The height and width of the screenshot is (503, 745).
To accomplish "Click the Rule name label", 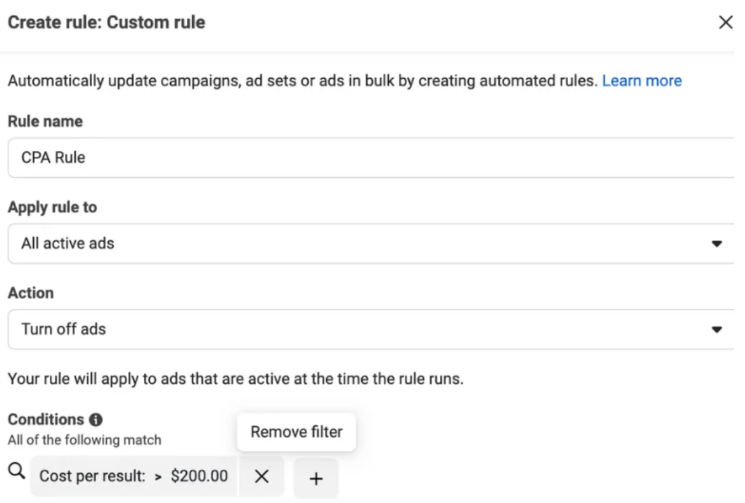I will click(x=44, y=122).
